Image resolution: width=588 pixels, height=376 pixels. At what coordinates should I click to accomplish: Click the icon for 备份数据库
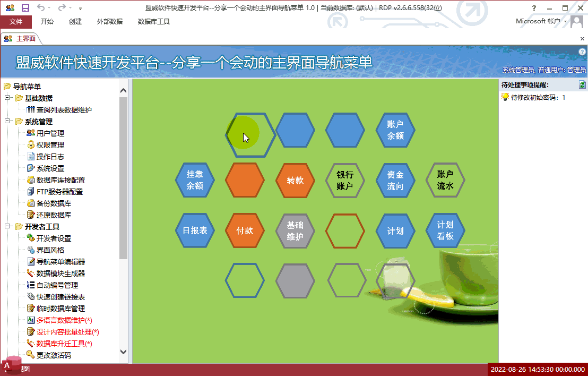pyautogui.click(x=31, y=203)
